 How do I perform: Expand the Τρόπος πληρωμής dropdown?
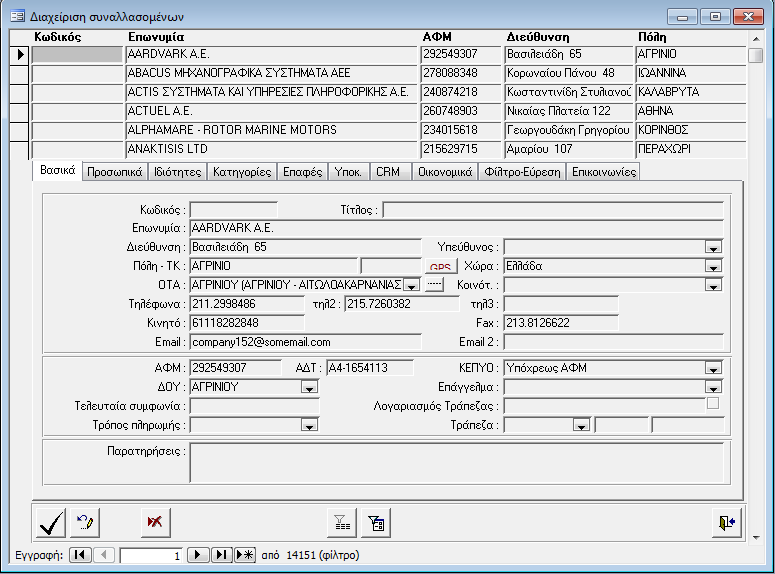(x=308, y=425)
